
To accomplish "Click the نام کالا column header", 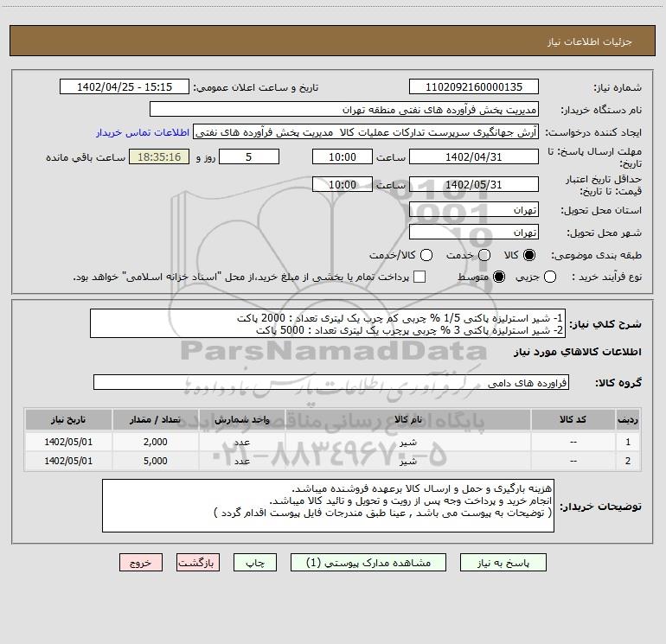I will [x=407, y=419].
